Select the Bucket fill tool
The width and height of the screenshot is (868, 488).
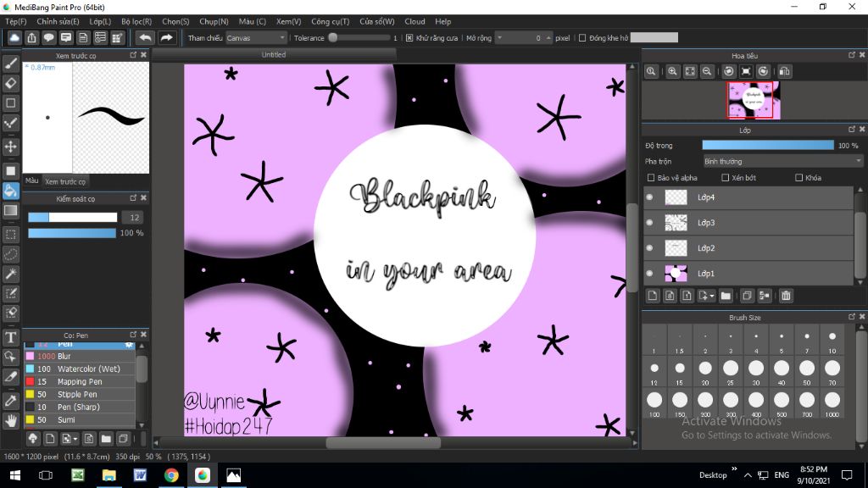[10, 191]
